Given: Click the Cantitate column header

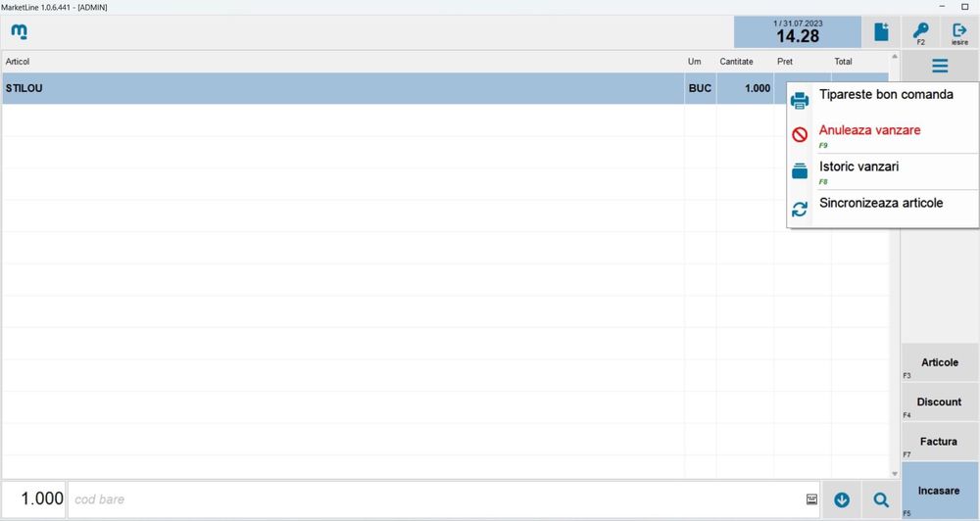Looking at the screenshot, I should pyautogui.click(x=736, y=62).
